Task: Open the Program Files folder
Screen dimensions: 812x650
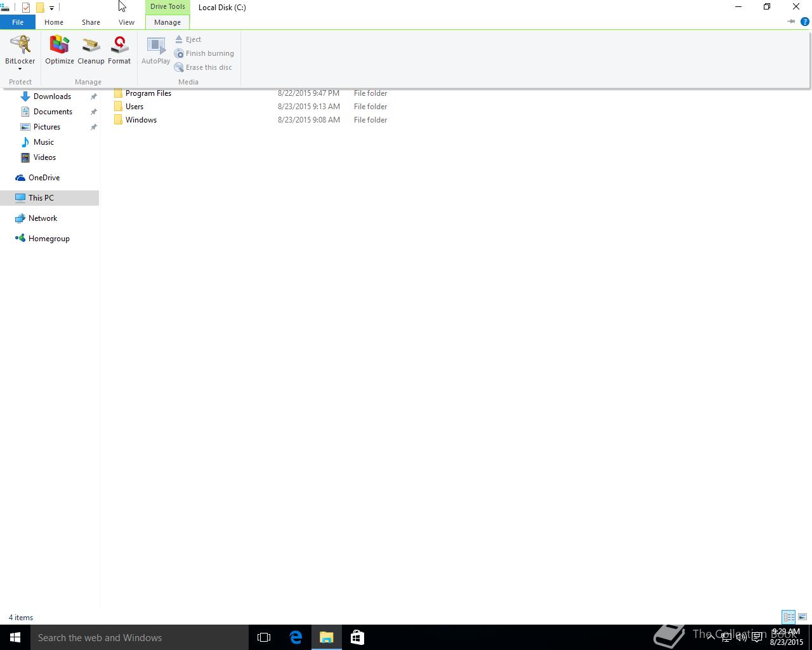Action: coord(148,93)
